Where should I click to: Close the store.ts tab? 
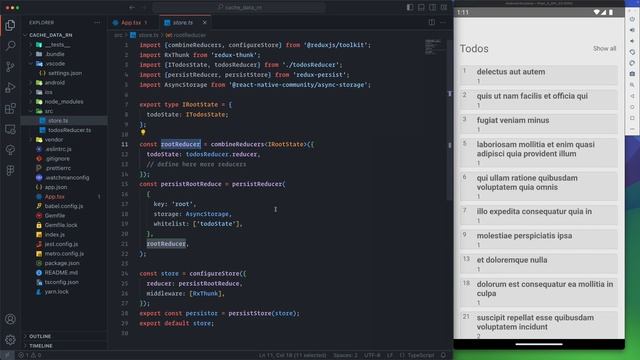click(204, 22)
